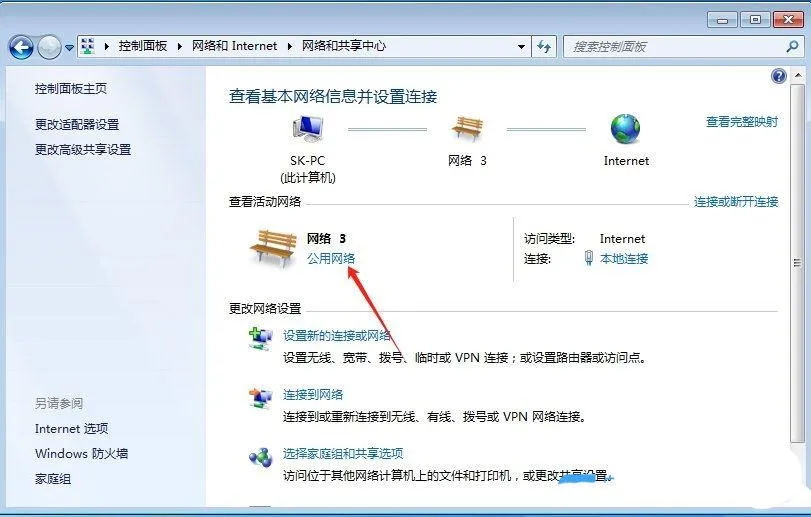
Task: Open help via blue question mark icon
Action: 778,77
